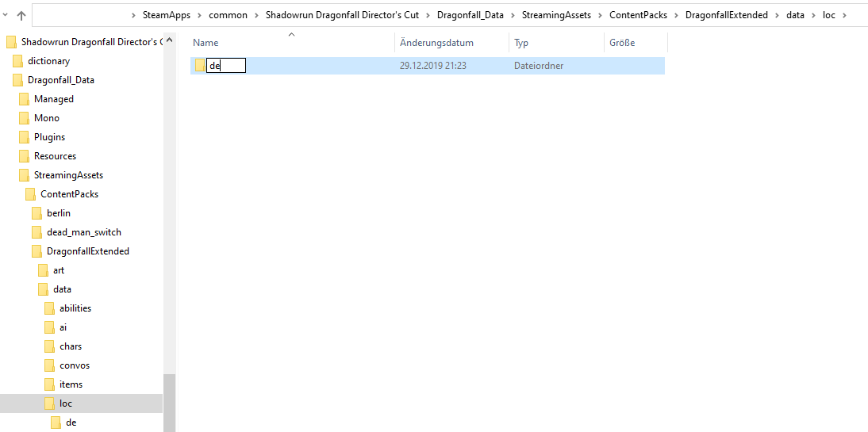
Task: Open chevron after Dragonfall_Data breadcrumb
Action: 513,16
